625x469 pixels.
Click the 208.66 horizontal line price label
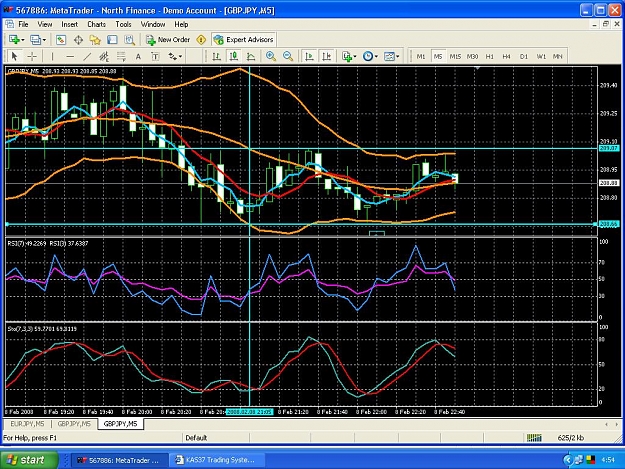click(x=609, y=224)
